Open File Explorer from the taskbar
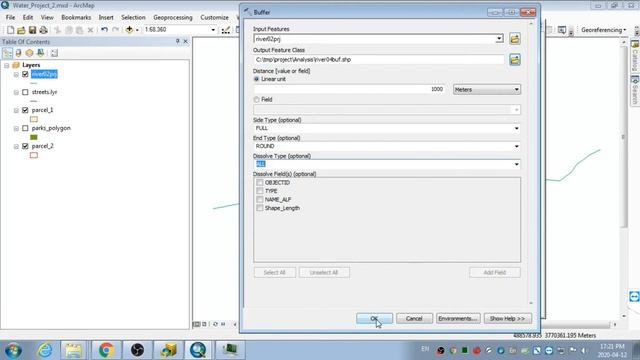The width and height of the screenshot is (640, 360). coord(74,350)
